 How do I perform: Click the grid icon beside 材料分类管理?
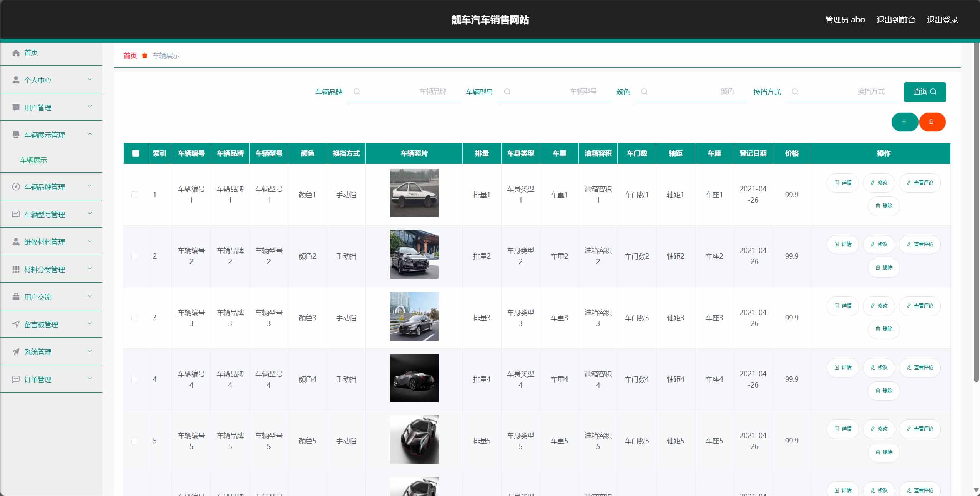point(16,269)
